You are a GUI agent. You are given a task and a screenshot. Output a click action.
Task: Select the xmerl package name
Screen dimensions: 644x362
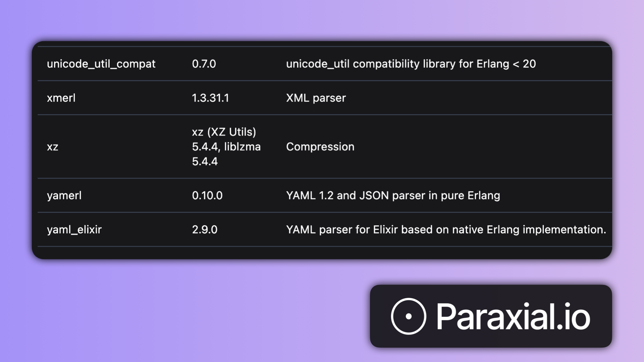[61, 98]
